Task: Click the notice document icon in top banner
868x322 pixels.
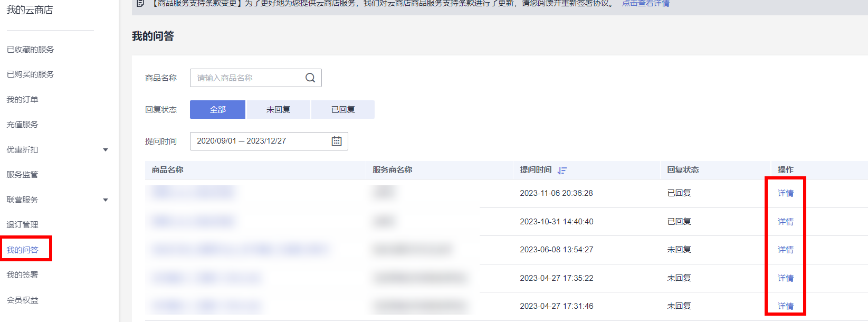Action: click(140, 3)
